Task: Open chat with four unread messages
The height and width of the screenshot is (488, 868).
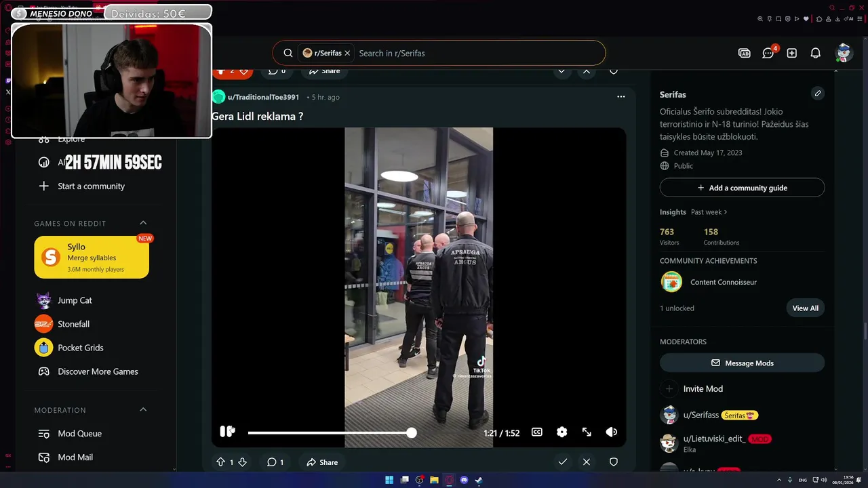Action: (x=768, y=53)
